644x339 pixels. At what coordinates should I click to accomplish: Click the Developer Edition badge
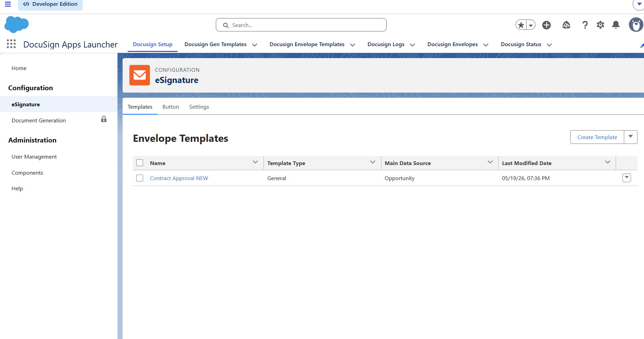[x=50, y=4]
